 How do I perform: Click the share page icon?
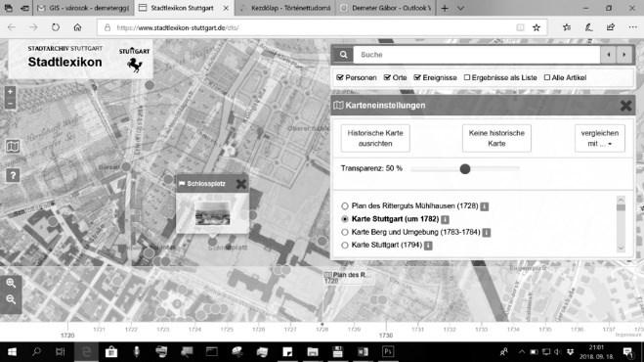pyautogui.click(x=611, y=27)
